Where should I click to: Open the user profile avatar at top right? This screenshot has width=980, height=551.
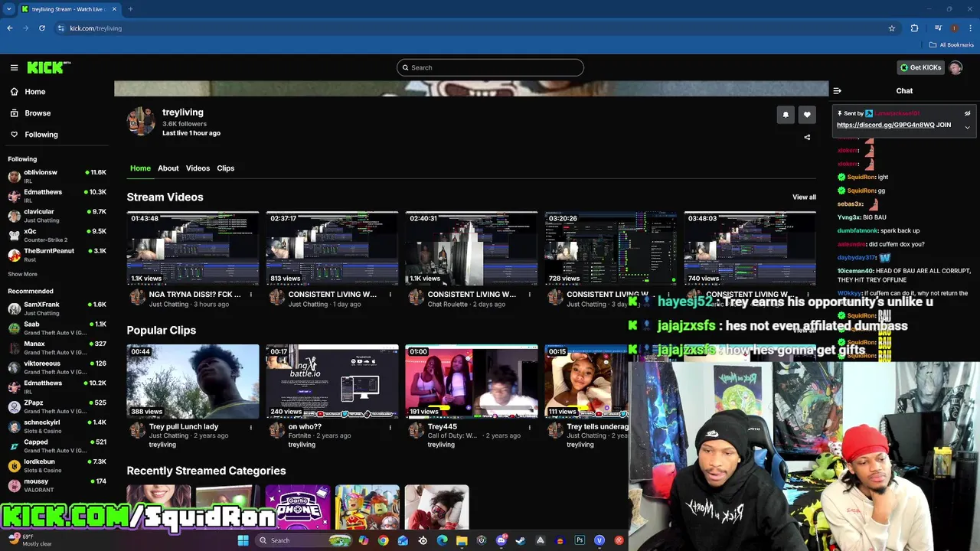(x=955, y=67)
